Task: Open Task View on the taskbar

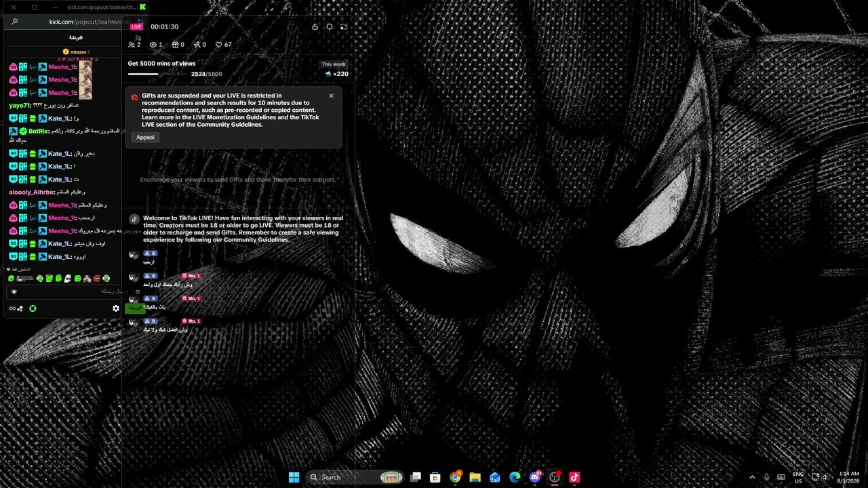Action: point(416,477)
